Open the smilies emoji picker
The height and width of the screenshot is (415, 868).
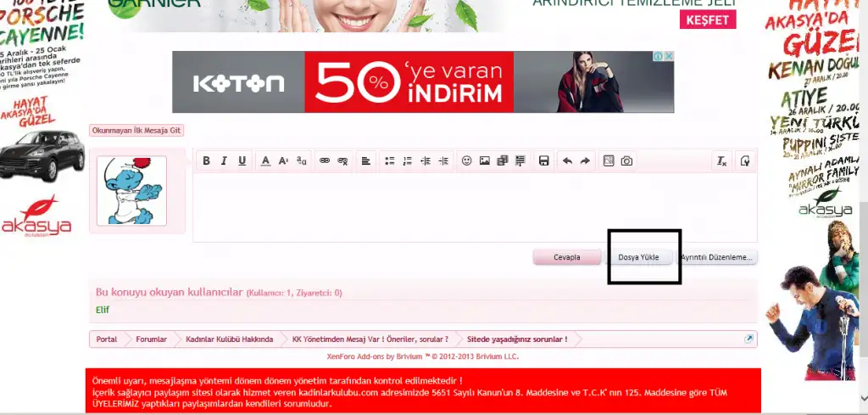467,160
